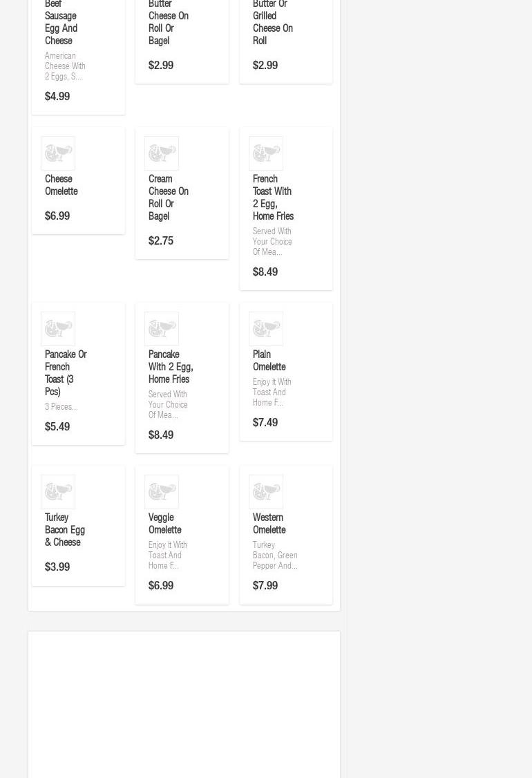Screen dimensions: 532x778
Task: Click the $8.49 French Toast price
Action: coord(265,272)
